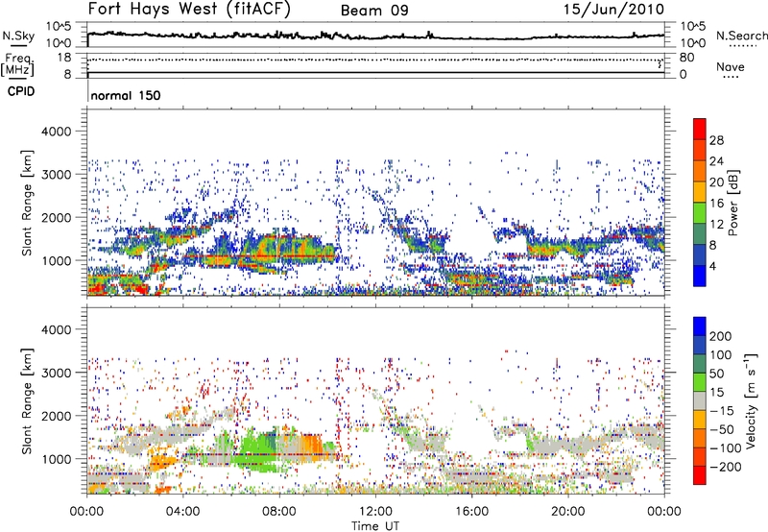Viewport: 768px width, 532px height.
Task: Select the 'Beam 09' label
Action: (x=374, y=11)
